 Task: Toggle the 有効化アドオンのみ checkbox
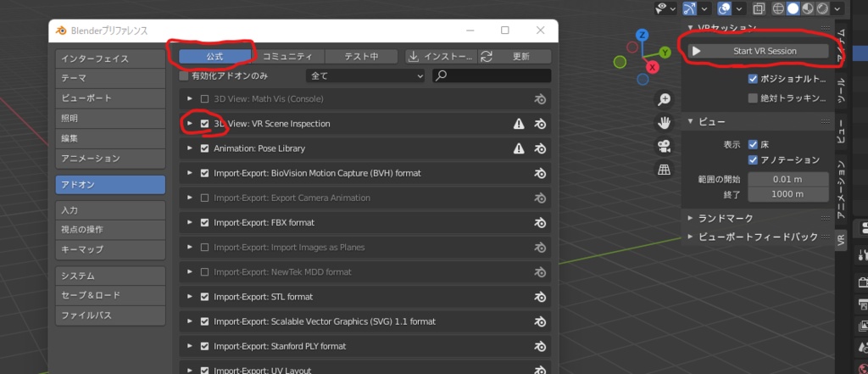click(184, 76)
